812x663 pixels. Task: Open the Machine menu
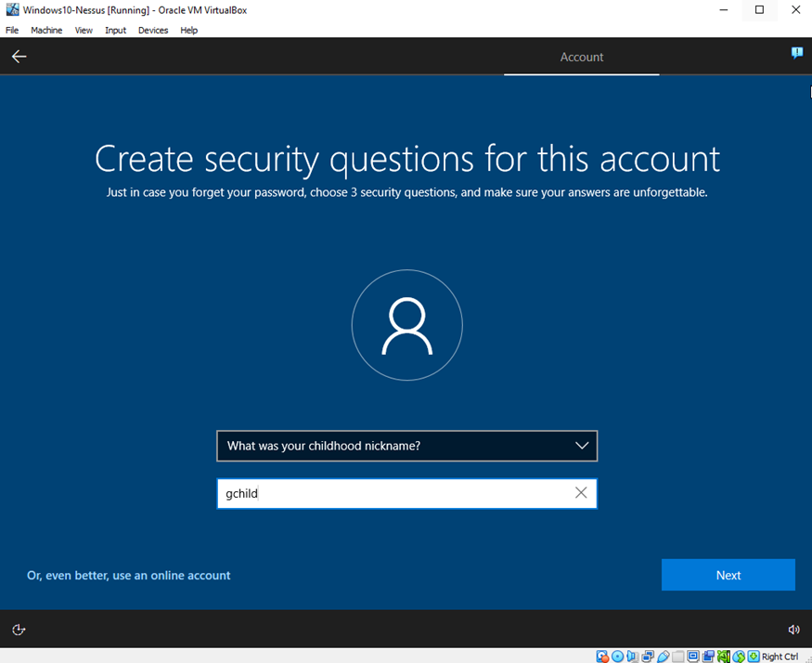(x=46, y=31)
